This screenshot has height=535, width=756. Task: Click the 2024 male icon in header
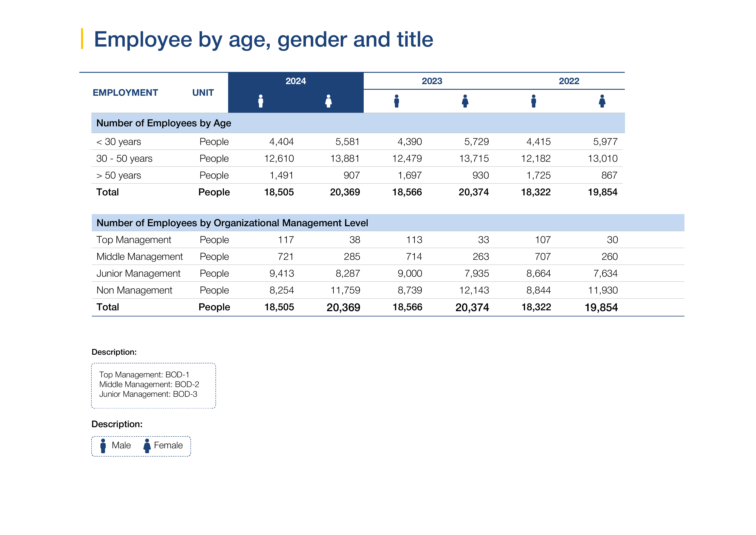click(x=261, y=101)
